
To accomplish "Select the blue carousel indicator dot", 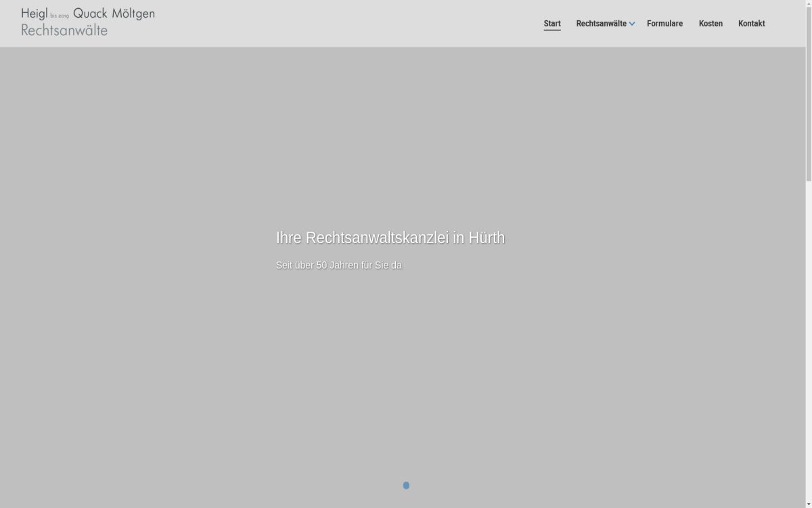I will 406,485.
